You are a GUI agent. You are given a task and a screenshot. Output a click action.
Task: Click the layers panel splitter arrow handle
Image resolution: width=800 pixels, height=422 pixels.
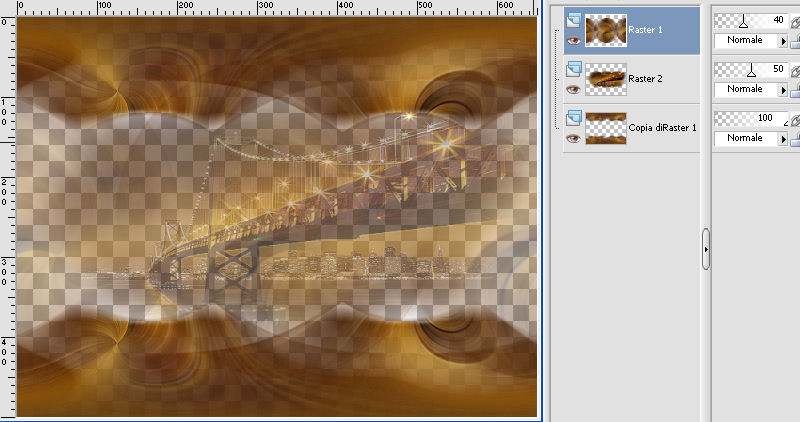[706, 250]
